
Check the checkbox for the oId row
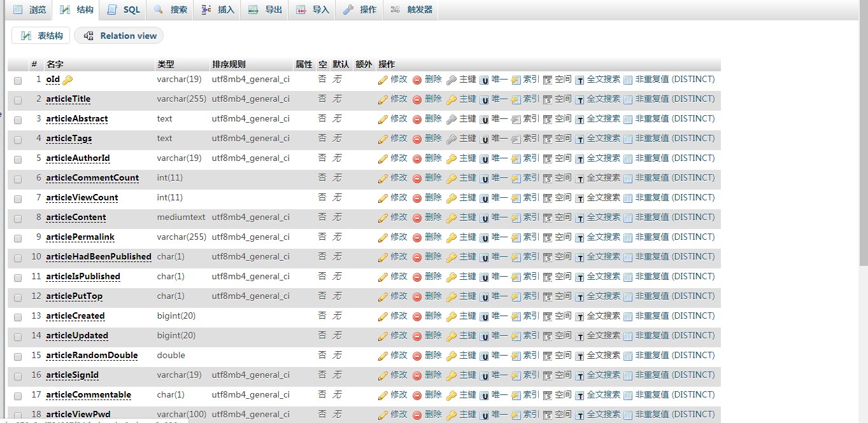click(18, 81)
